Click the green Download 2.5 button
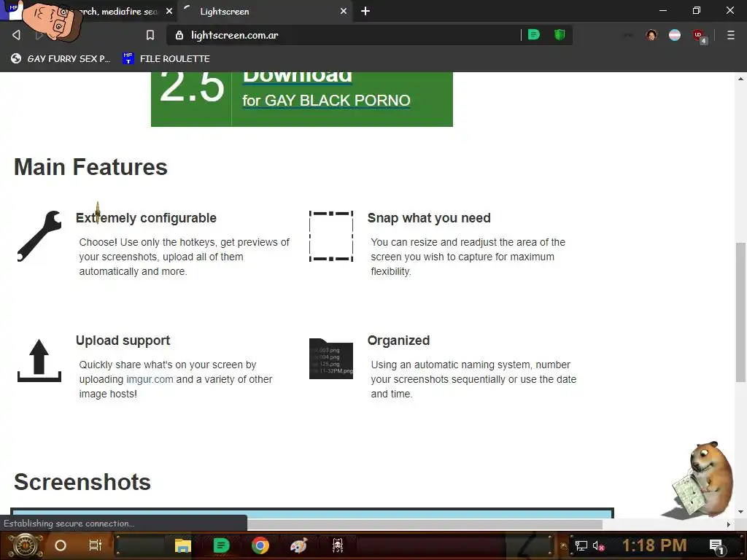 [x=301, y=98]
